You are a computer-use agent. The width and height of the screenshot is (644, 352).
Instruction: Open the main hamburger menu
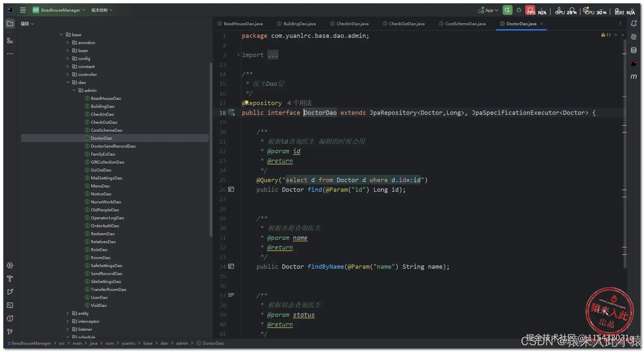(x=23, y=10)
